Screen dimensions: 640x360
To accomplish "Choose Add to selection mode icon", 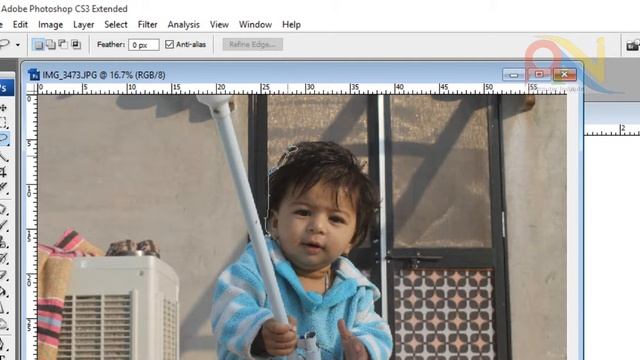I will 51,44.
